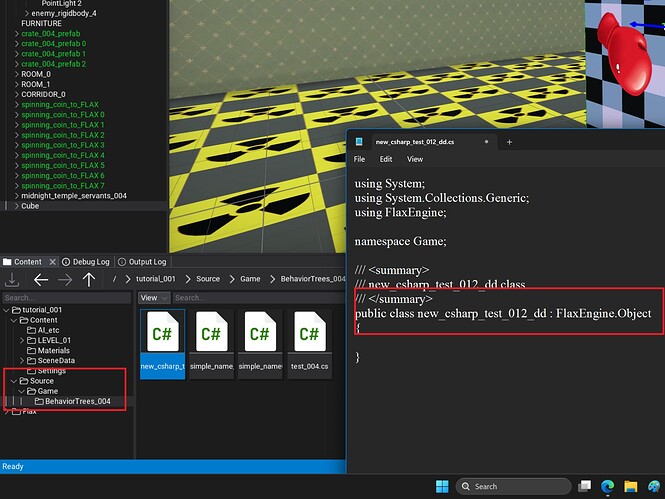665x499 pixels.
Task: Switch to the Debug Log tab
Action: click(88, 262)
